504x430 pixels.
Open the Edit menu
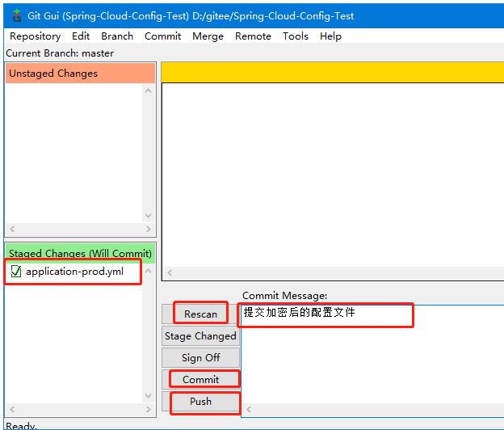[81, 36]
